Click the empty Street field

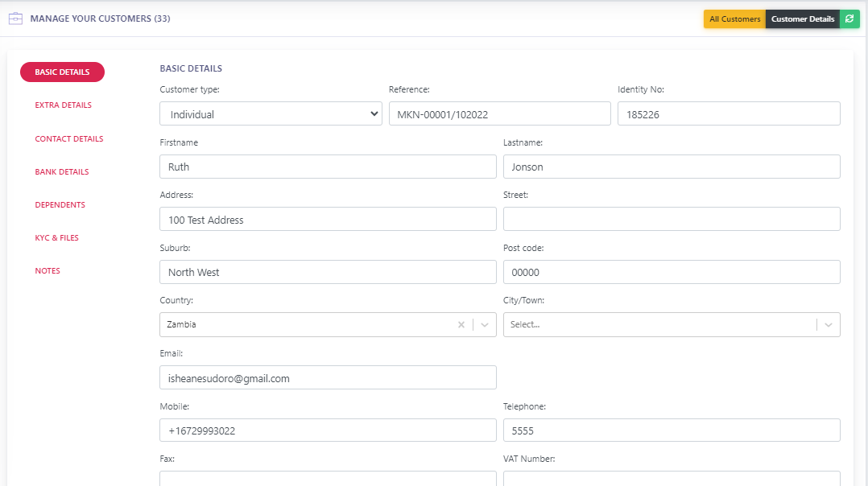[x=672, y=219]
